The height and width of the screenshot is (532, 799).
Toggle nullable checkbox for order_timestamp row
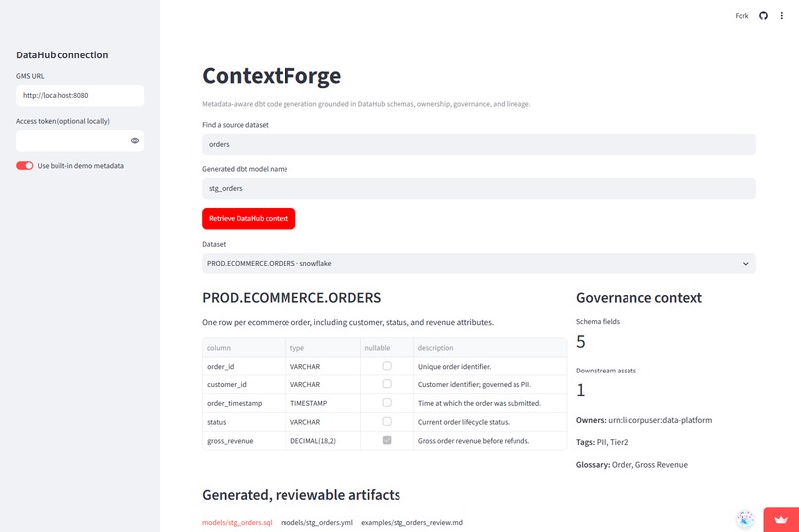tap(387, 402)
